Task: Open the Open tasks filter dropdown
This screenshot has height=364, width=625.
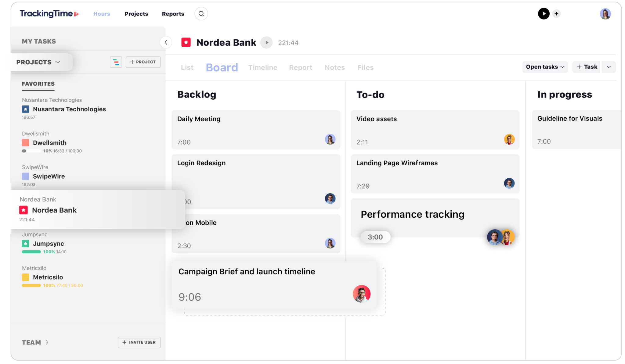Action: pos(545,67)
